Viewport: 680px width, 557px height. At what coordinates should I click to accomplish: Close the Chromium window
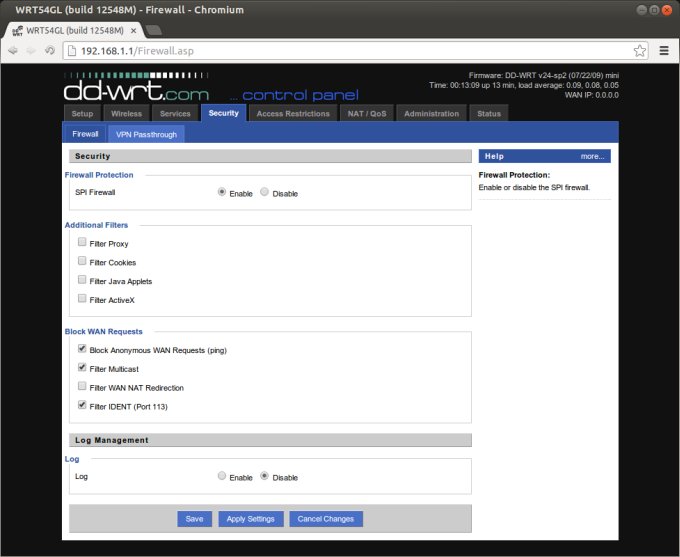tap(667, 10)
